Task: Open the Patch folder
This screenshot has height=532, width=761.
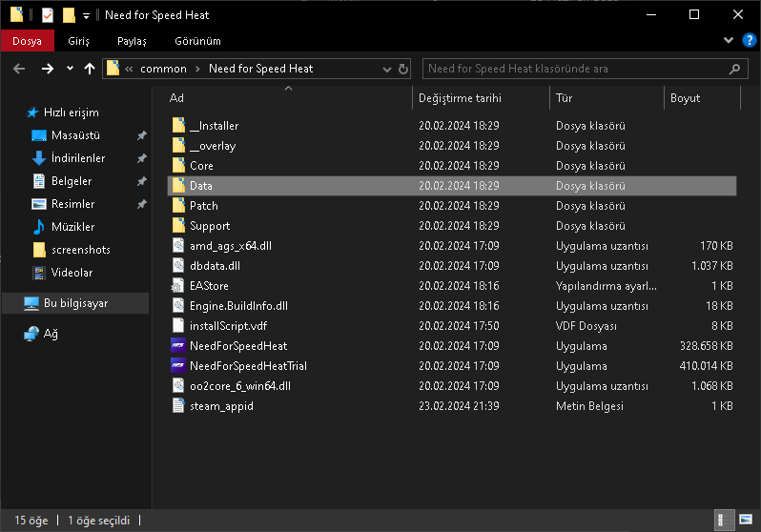Action: (203, 205)
